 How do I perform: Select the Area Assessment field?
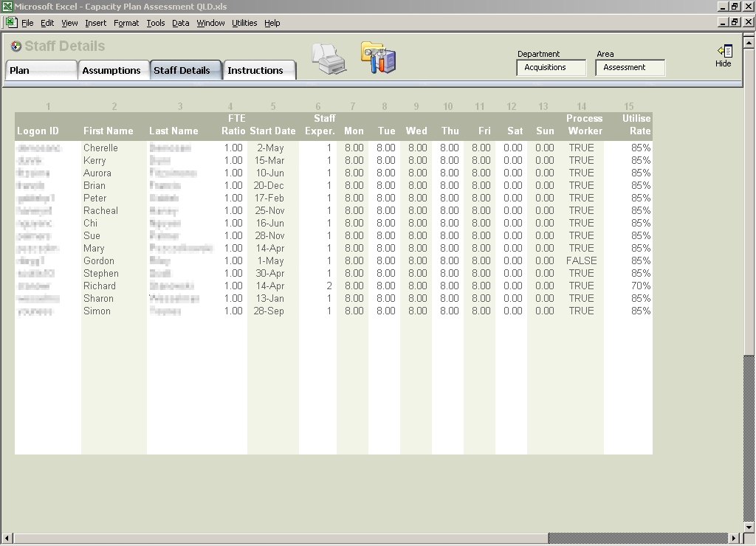(630, 67)
